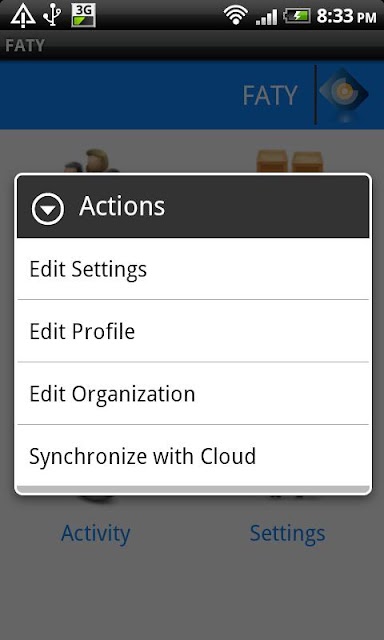Choose Edit Profile option
This screenshot has width=384, height=640.
193,331
